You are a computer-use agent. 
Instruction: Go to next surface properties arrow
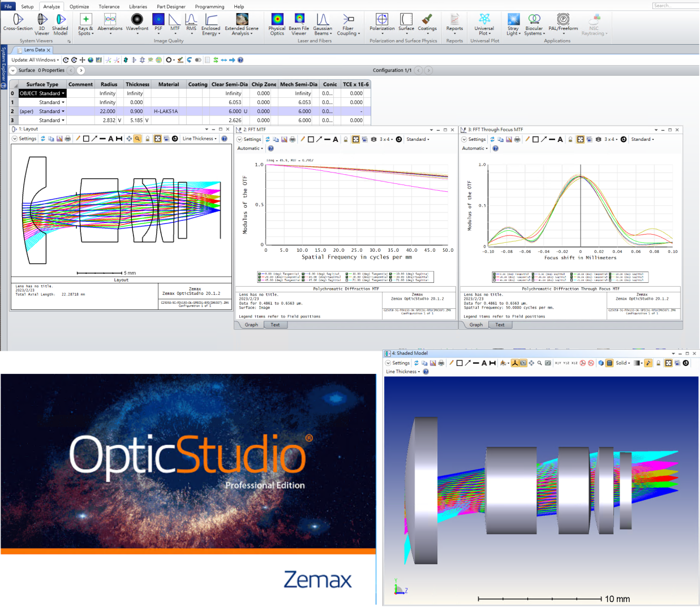(x=81, y=70)
